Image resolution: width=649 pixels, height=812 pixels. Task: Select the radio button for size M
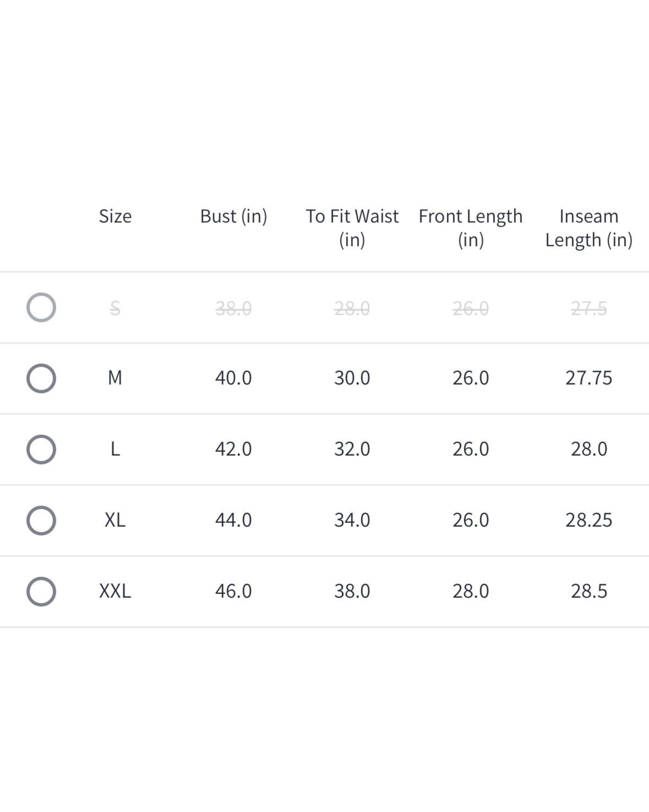41,378
